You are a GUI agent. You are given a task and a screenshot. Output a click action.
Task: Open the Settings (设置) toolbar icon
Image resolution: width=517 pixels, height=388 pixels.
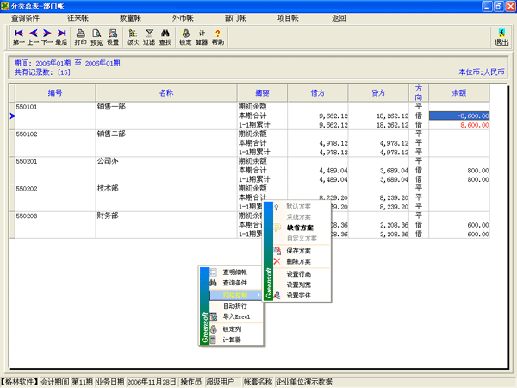tap(113, 37)
